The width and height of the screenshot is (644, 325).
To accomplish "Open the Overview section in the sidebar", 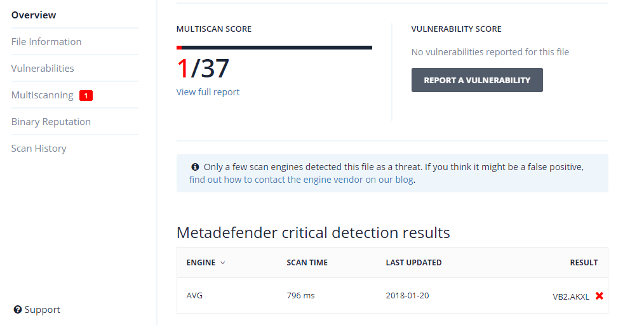I will pos(34,15).
